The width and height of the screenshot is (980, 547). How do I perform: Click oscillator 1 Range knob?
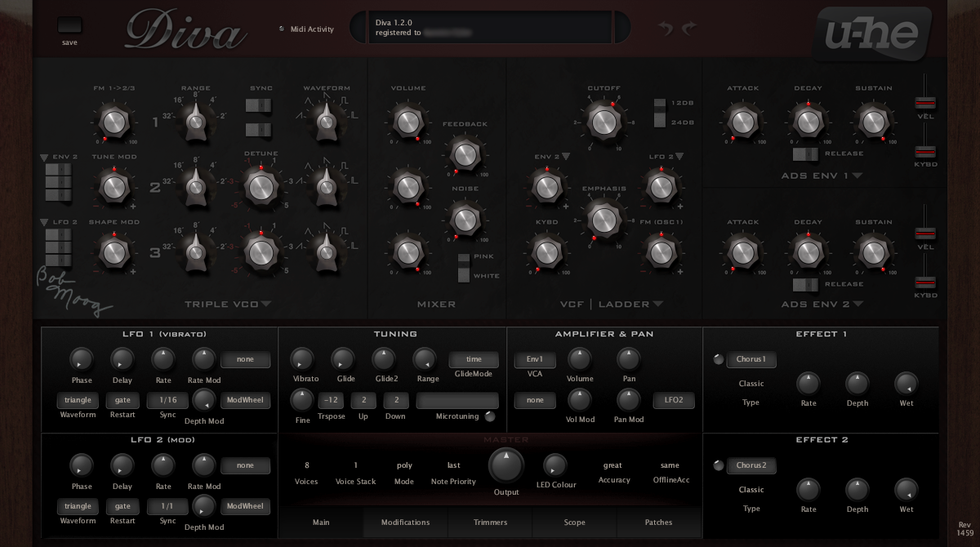click(194, 122)
